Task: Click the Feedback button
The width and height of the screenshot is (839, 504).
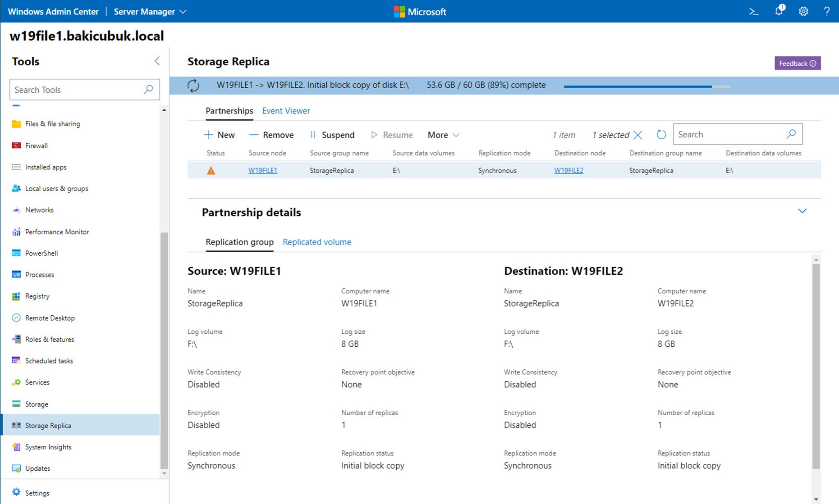Action: point(798,64)
